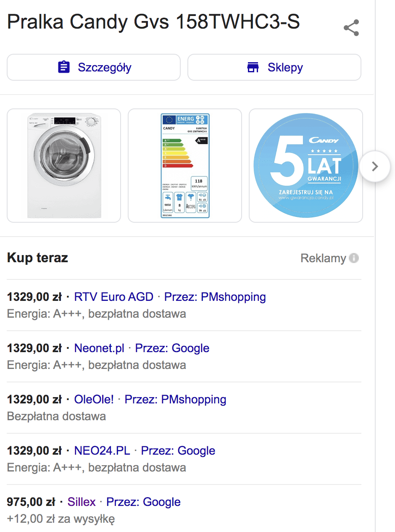Open the RTV Euro AGD offer

point(113,297)
